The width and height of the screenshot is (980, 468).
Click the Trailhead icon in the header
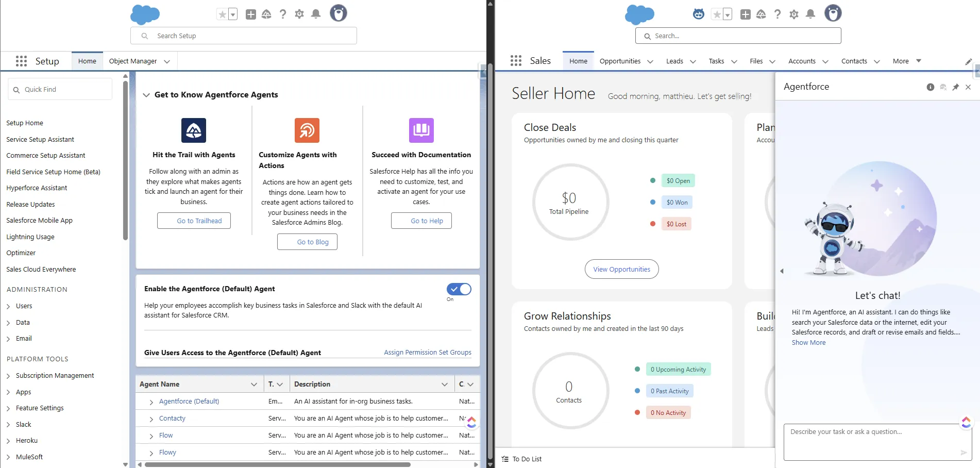coord(762,14)
